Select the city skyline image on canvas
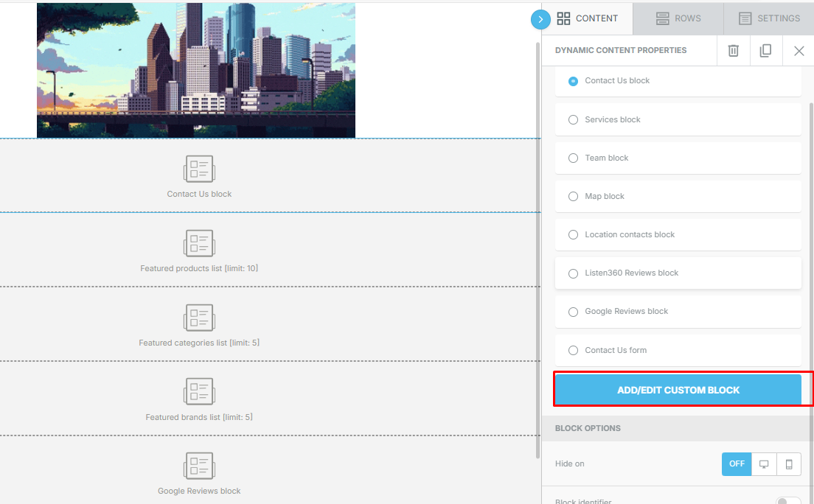Image resolution: width=814 pixels, height=504 pixels. 195,70
